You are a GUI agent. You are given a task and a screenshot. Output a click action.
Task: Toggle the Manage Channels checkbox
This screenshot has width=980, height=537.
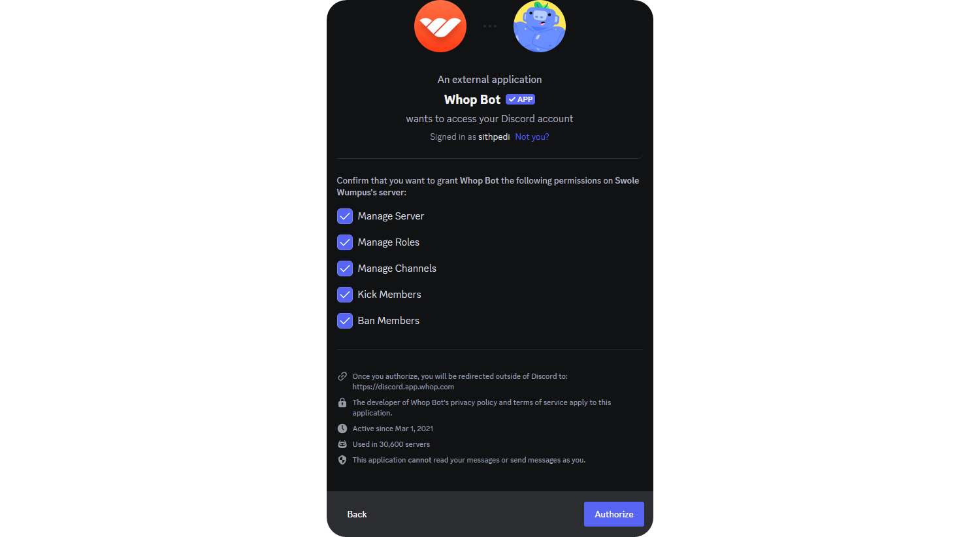(344, 268)
